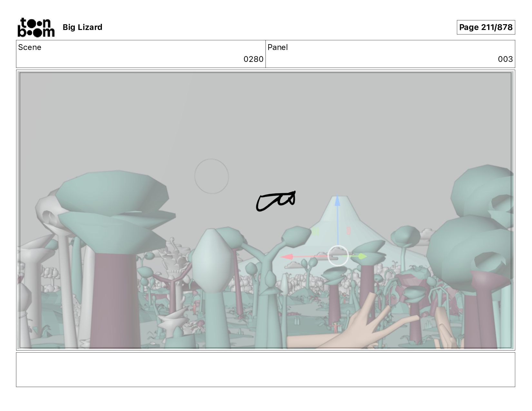Screen dimensions: 532x411
Task: Click the black scribble drawing in sky
Action: (276, 201)
